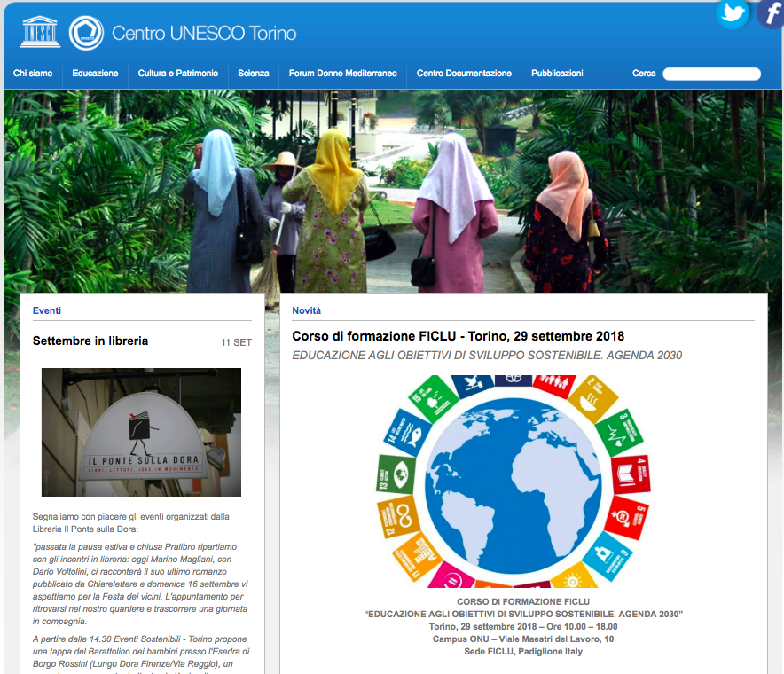Click the Torino, 29 settembre 2018 time line
This screenshot has width=784, height=674.
pyautogui.click(x=523, y=626)
